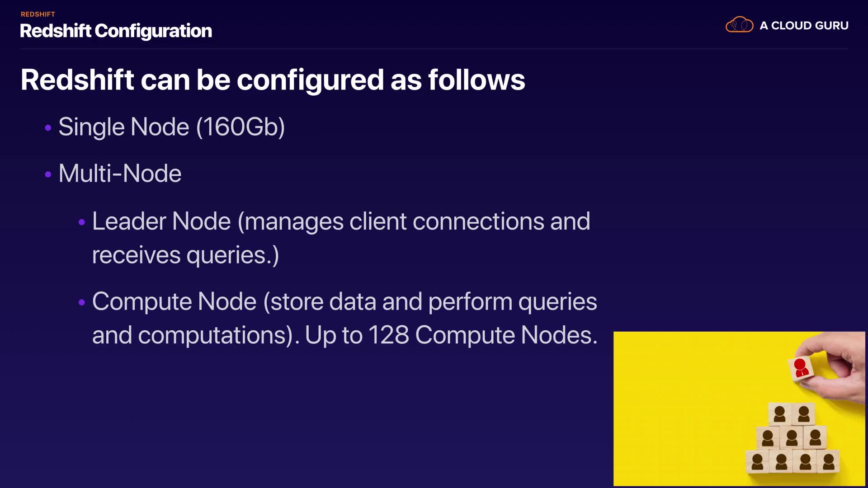Click the "Redshift Configuration" slide title
868x488 pixels.
click(x=116, y=31)
